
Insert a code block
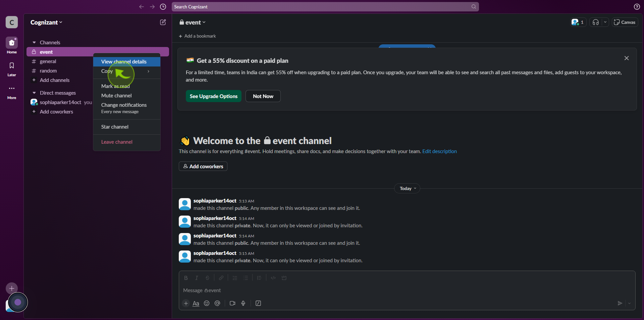coord(284,278)
